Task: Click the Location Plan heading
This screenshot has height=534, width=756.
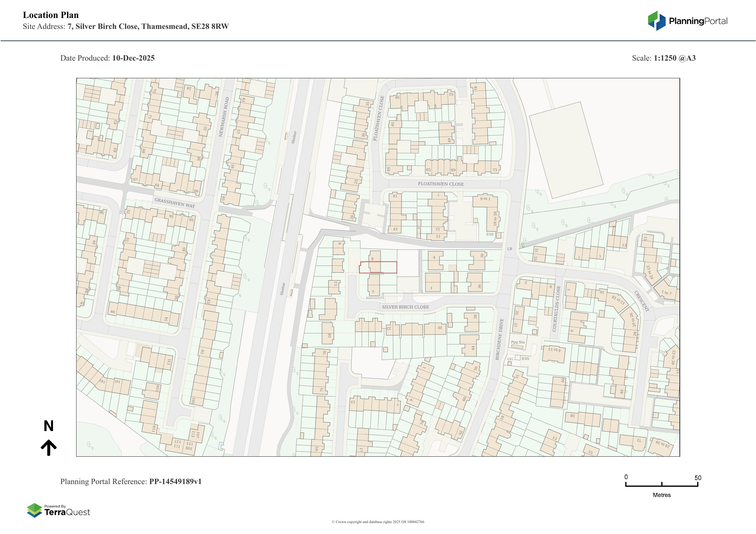Action: (51, 15)
